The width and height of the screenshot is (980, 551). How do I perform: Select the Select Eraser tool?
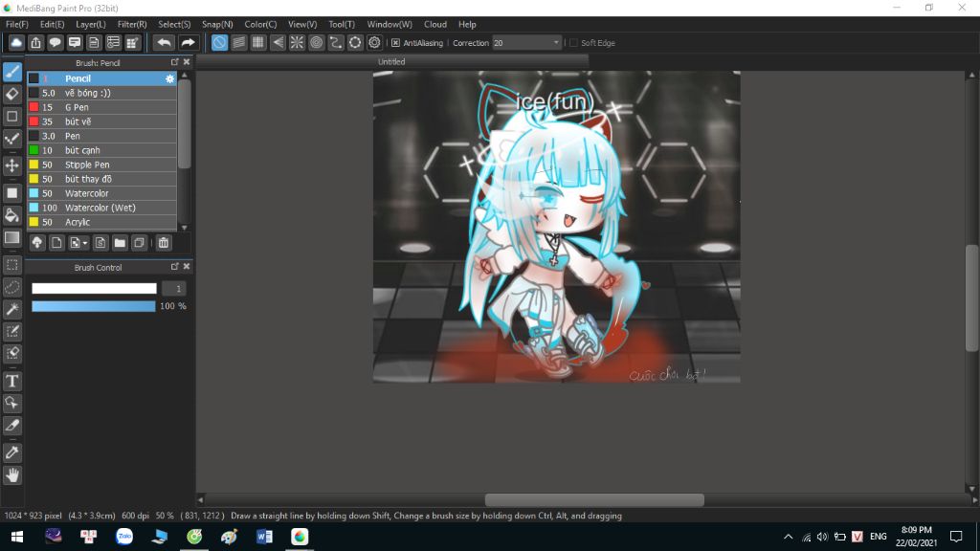tap(11, 354)
